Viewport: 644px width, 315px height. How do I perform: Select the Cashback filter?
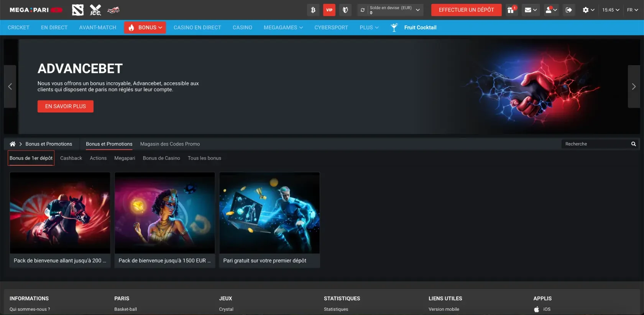(71, 158)
